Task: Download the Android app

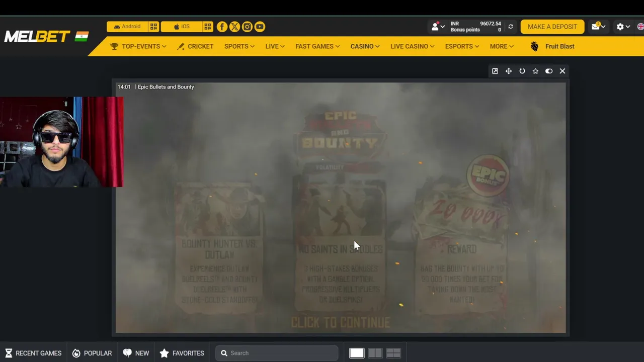Action: [127, 27]
